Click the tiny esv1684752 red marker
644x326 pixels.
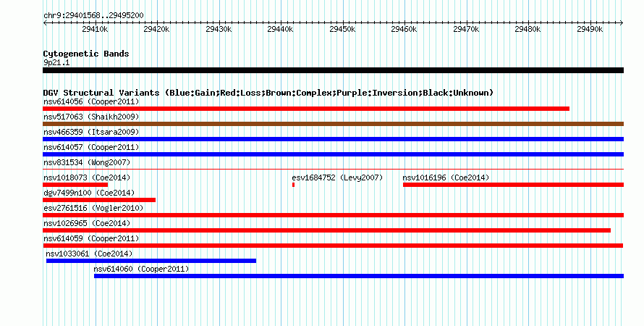[293, 185]
